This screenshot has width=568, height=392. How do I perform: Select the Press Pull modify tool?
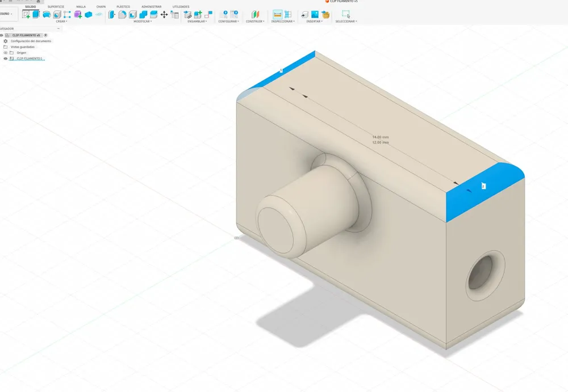(x=111, y=15)
